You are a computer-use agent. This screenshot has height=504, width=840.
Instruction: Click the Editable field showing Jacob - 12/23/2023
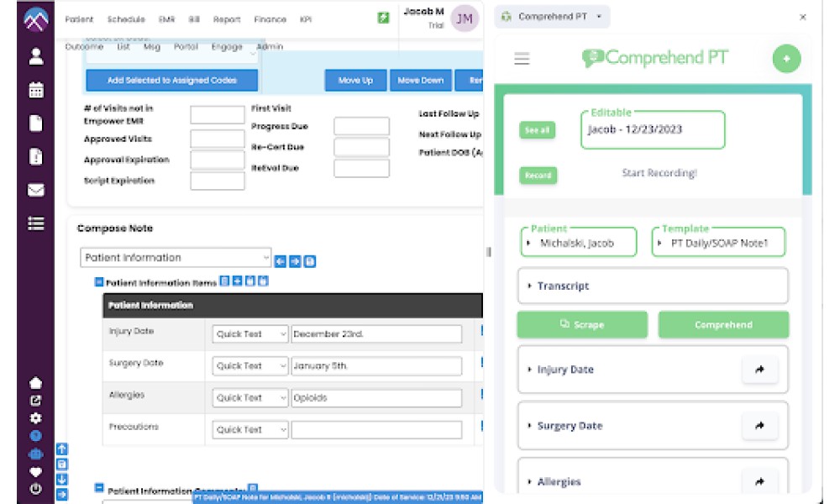tap(653, 129)
